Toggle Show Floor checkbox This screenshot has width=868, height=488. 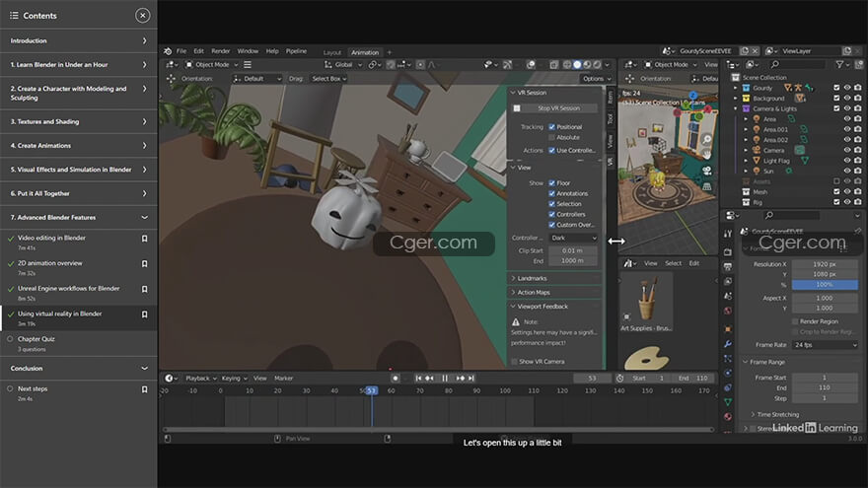point(552,183)
